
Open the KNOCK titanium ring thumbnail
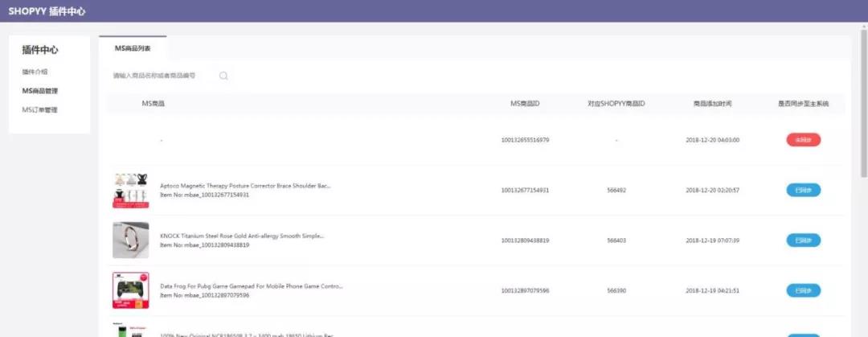pyautogui.click(x=131, y=240)
